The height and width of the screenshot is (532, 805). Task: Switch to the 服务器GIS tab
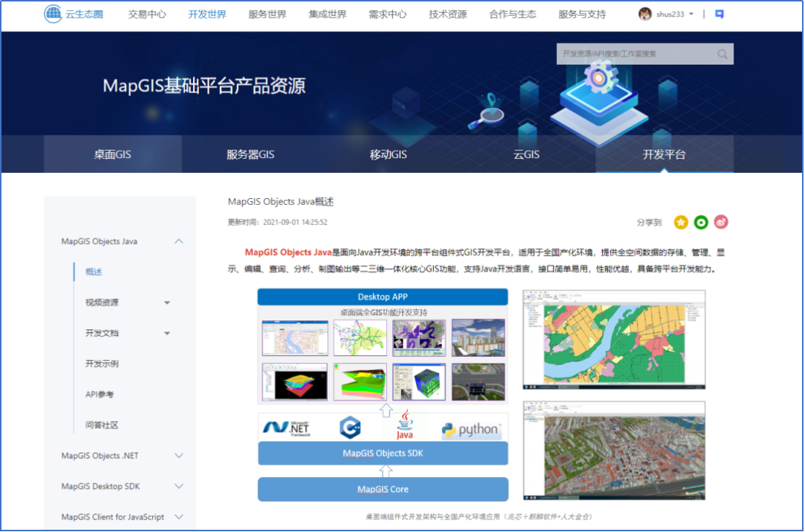point(250,154)
